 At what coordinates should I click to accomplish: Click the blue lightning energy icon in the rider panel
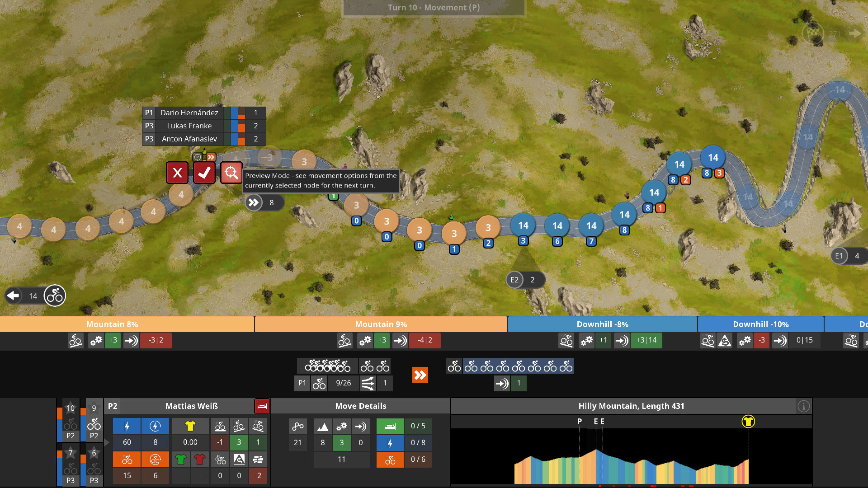[127, 425]
